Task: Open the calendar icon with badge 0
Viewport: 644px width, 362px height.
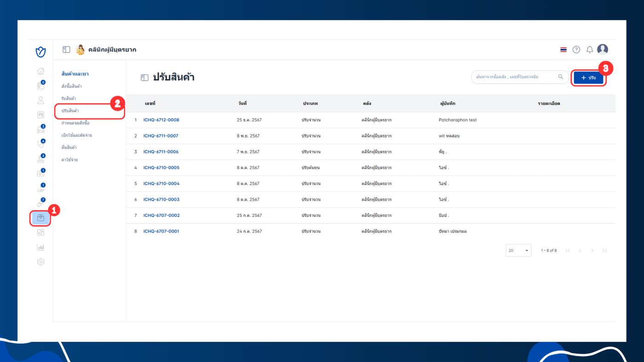Action: coord(40,86)
